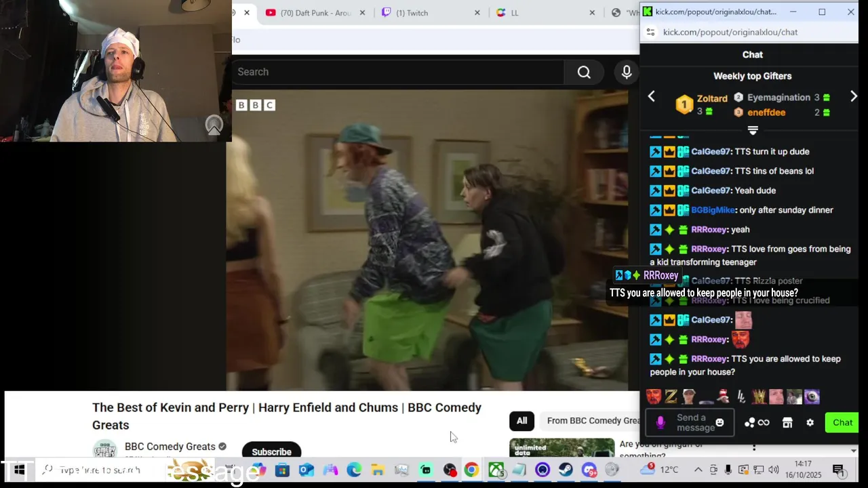Image resolution: width=868 pixels, height=488 pixels.
Task: Insert the golden crown emote
Action: click(x=759, y=396)
